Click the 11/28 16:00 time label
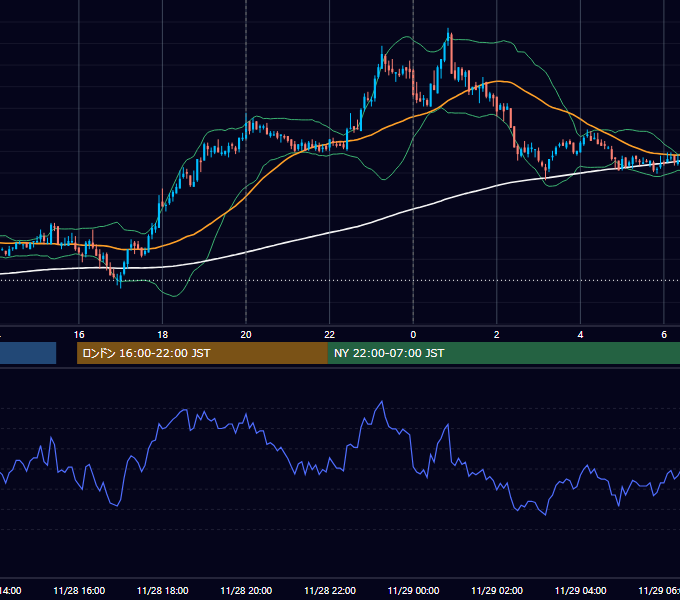This screenshot has height=600, width=680. pos(79,590)
